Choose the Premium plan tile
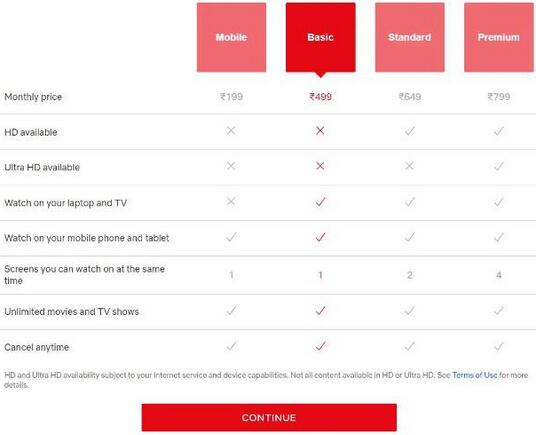Viewport: 536px width, 435px height. 499,37
